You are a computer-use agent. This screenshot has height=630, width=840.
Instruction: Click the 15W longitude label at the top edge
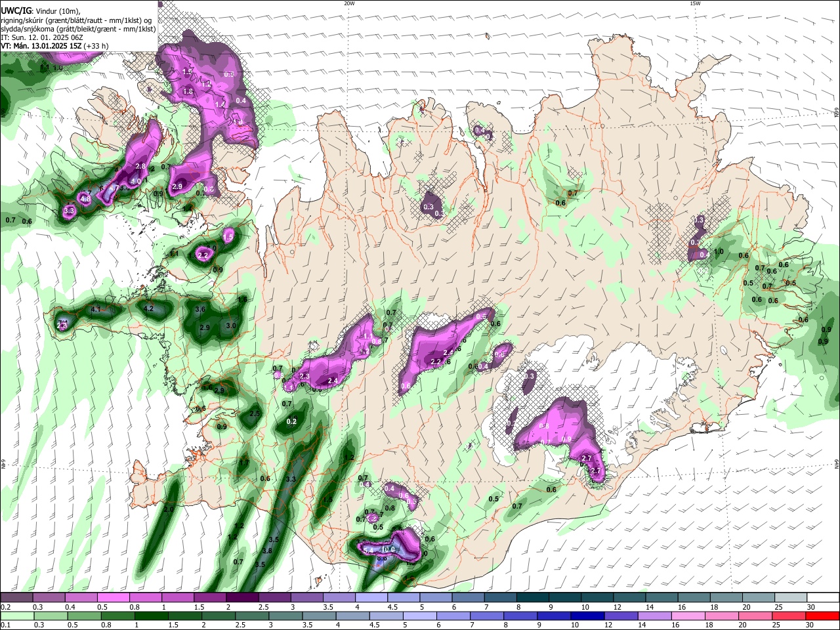(695, 3)
